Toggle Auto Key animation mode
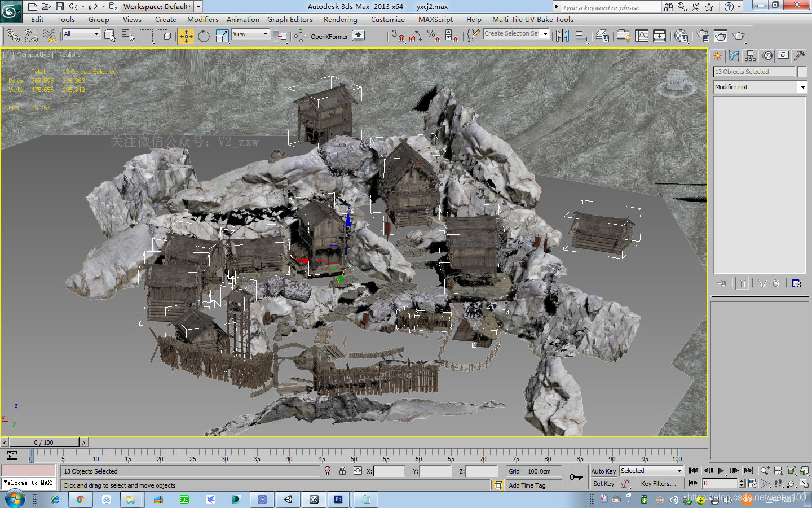812x508 pixels. [x=603, y=471]
